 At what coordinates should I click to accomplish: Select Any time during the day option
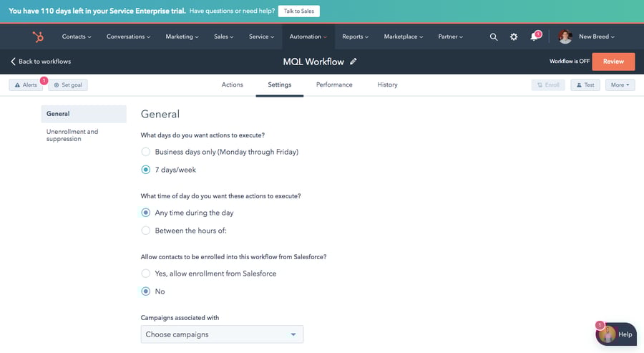point(145,213)
